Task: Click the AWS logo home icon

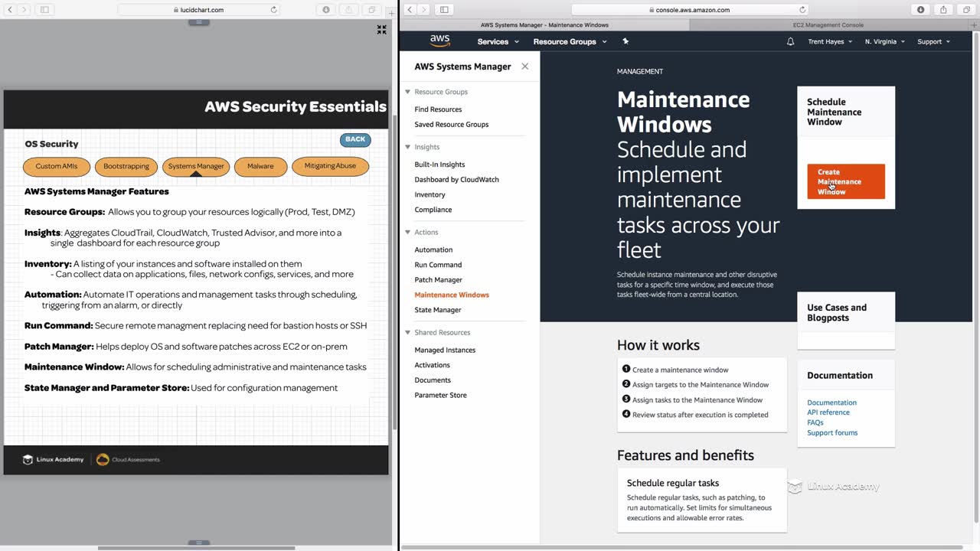Action: pyautogui.click(x=439, y=41)
